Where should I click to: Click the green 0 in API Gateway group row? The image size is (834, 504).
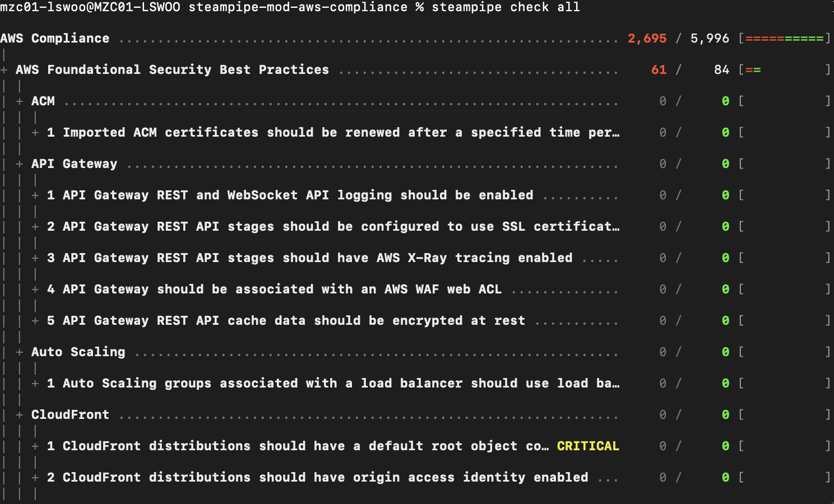726,164
